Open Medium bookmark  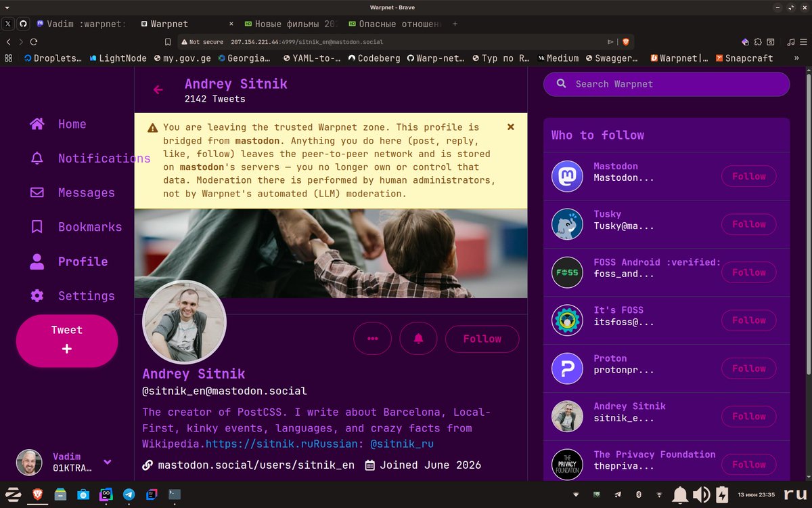[558, 58]
